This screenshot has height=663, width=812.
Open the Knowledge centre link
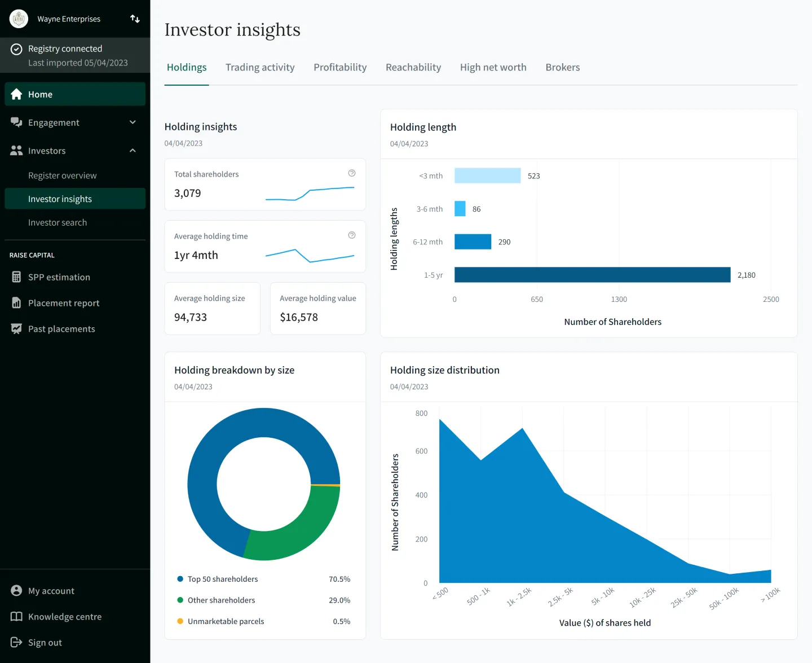65,617
